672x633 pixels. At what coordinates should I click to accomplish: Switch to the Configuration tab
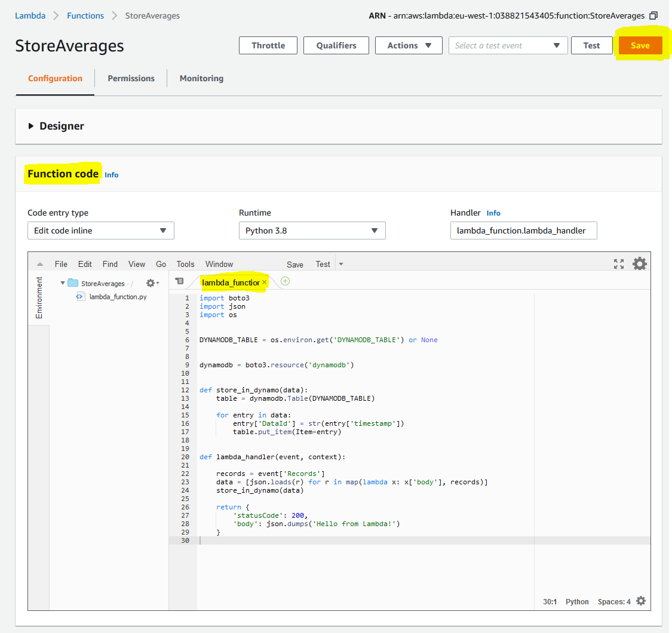(56, 78)
